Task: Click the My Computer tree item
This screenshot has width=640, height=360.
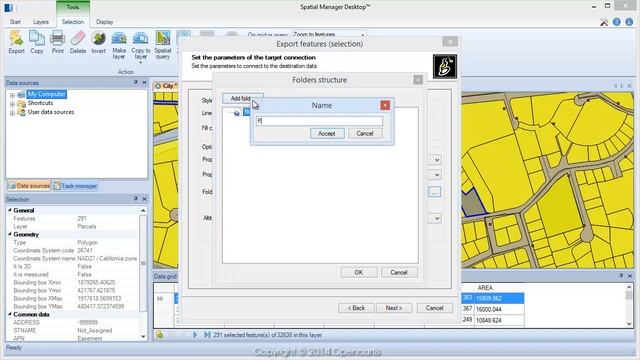Action: point(47,94)
